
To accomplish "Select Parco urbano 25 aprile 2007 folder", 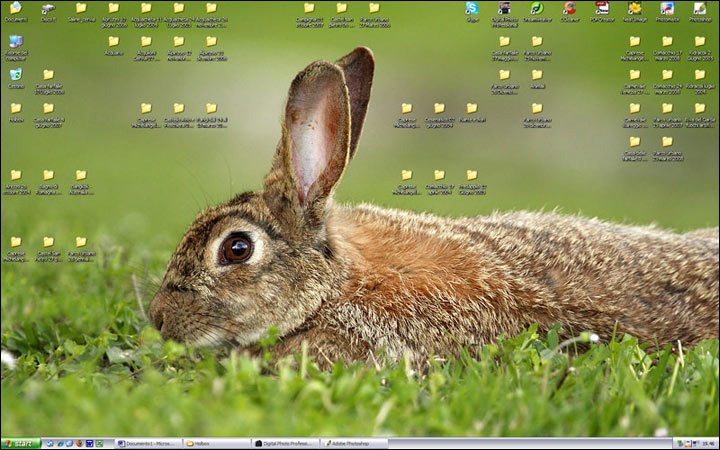I will pos(667,115).
